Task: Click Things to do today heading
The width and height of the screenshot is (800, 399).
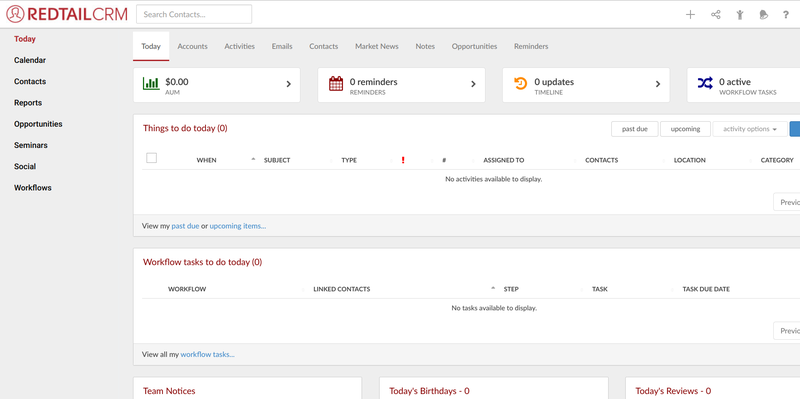Action: (x=185, y=129)
